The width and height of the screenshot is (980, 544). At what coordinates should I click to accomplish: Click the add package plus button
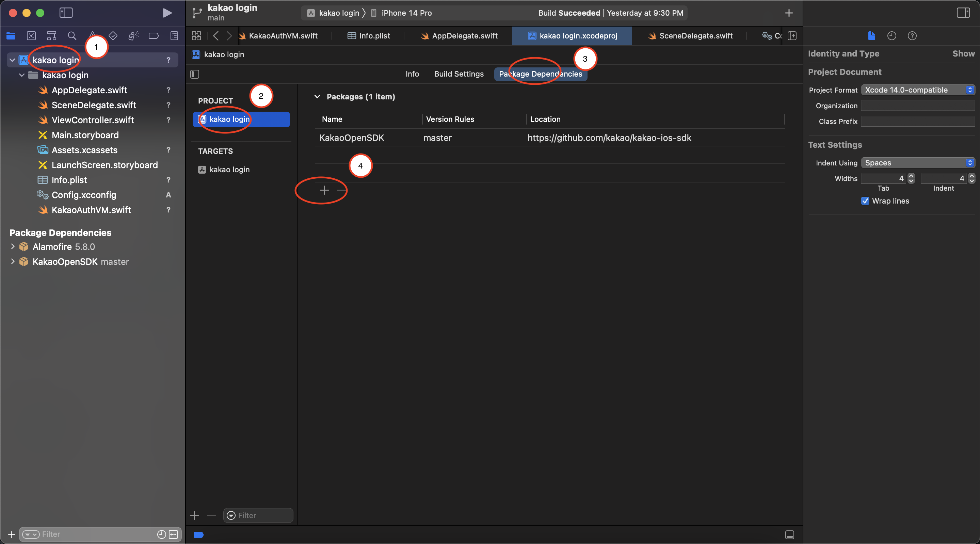(324, 190)
